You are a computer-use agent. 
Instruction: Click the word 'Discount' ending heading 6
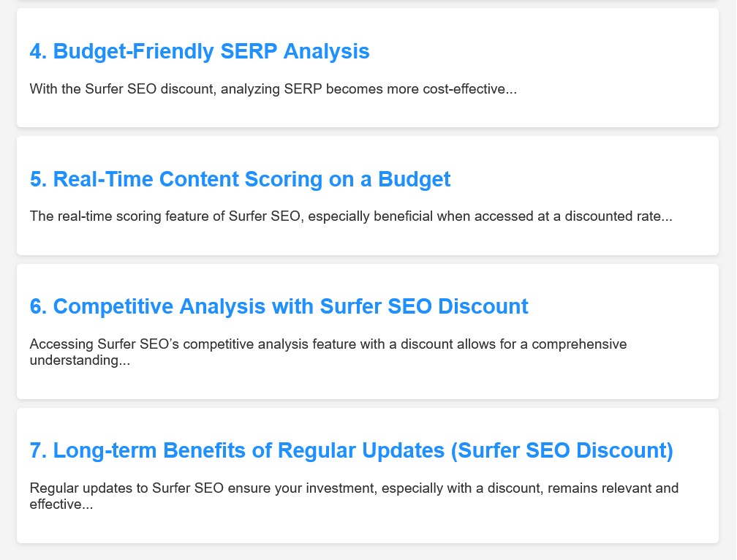click(483, 306)
